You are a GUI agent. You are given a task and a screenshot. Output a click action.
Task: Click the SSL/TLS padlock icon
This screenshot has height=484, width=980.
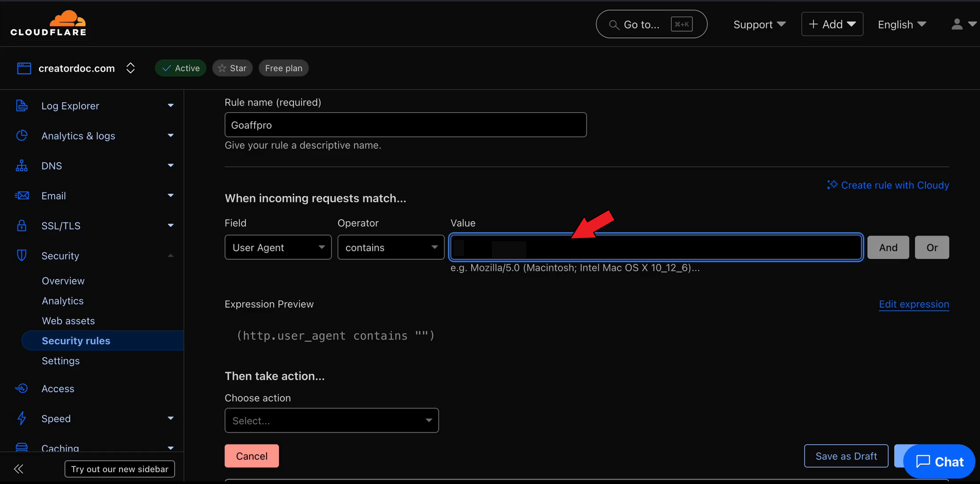point(22,226)
